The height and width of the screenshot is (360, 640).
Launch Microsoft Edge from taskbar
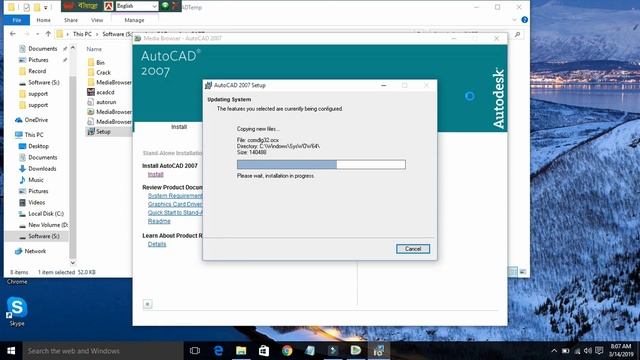pyautogui.click(x=218, y=351)
